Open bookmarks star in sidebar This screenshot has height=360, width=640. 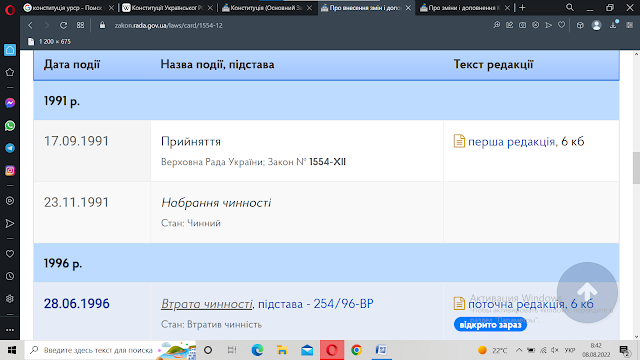(10, 73)
